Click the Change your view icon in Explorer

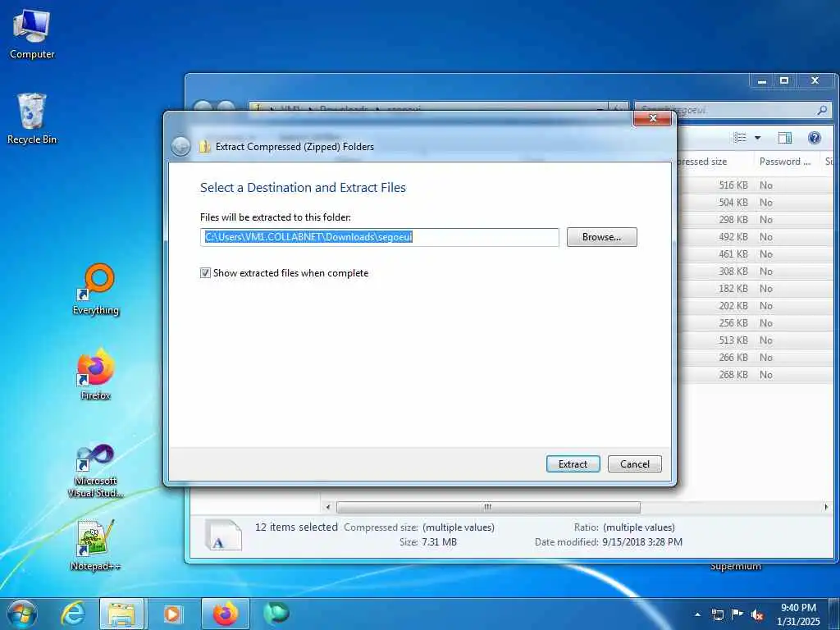(740, 138)
